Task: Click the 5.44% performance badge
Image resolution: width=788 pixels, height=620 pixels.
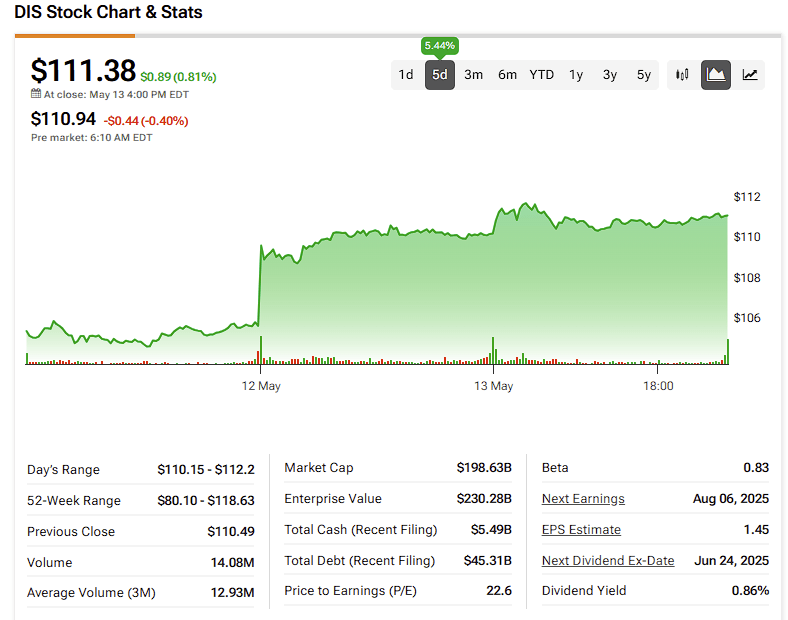Action: (440, 46)
